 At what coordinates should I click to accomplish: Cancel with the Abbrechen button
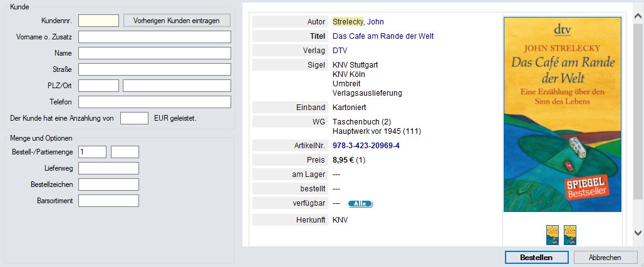coord(605,258)
